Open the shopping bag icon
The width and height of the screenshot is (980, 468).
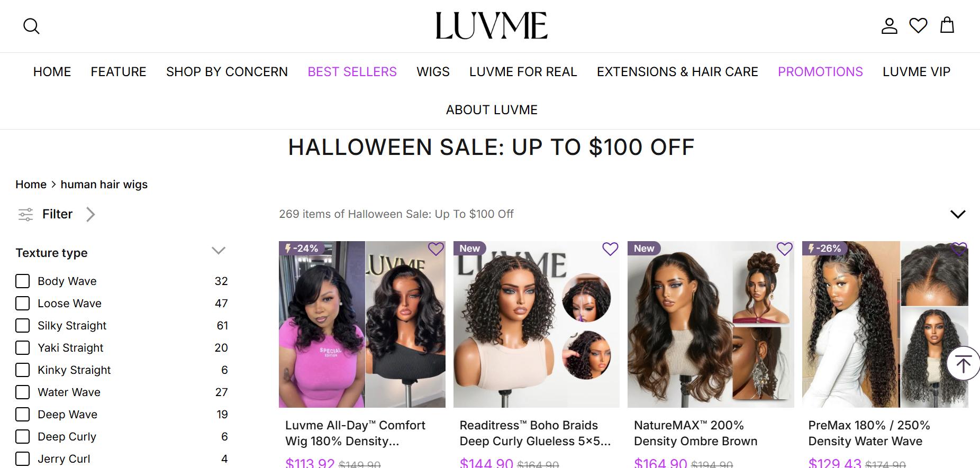tap(947, 25)
